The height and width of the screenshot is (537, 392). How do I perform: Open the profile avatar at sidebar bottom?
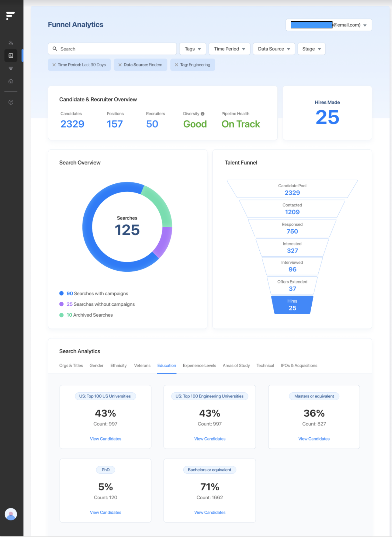click(11, 515)
